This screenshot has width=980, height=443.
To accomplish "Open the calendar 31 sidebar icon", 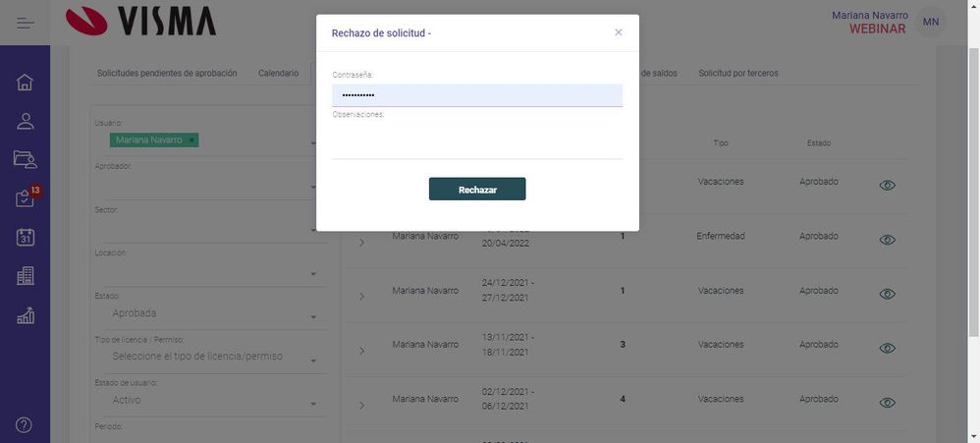I will 25,237.
